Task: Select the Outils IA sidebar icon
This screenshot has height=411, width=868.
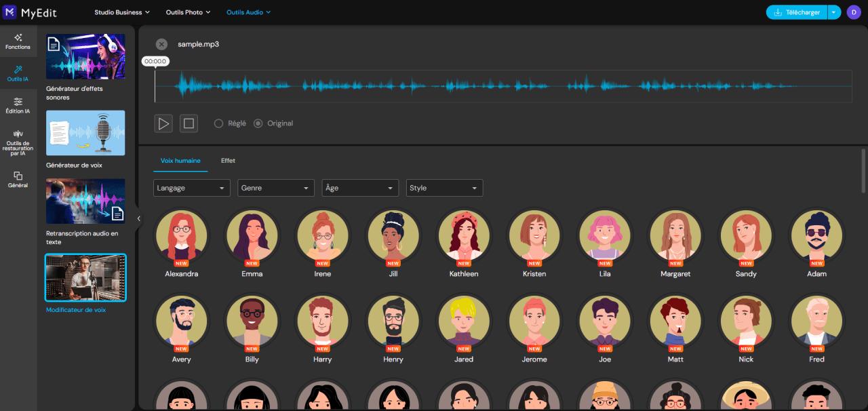Action: click(18, 73)
